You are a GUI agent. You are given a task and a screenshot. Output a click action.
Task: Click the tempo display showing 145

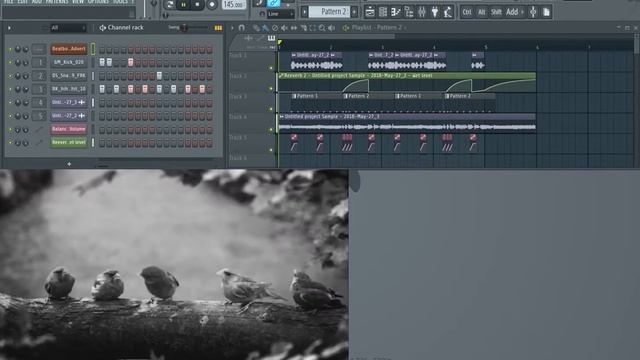coord(234,4)
